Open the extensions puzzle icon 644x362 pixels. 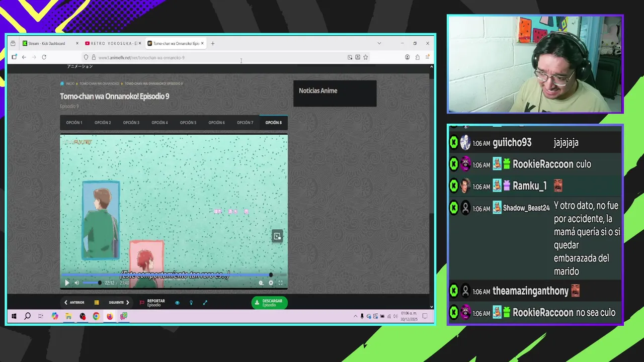418,57
